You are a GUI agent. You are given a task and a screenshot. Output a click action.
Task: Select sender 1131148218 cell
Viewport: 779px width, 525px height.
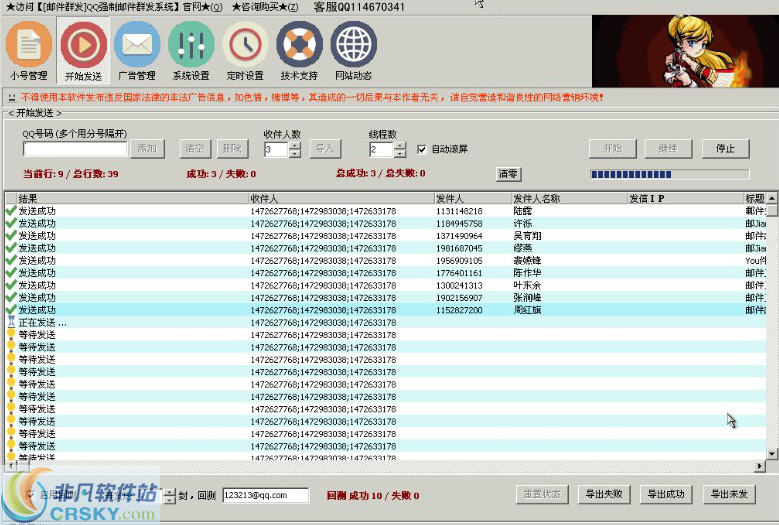point(459,211)
